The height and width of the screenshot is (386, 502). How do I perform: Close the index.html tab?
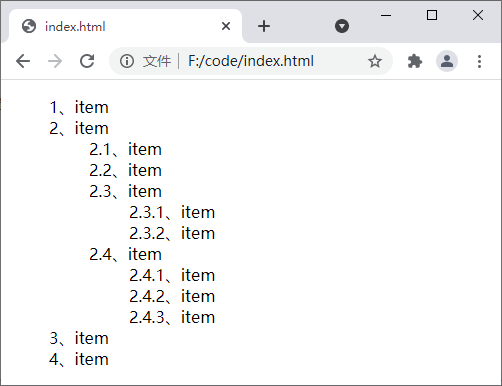coord(226,26)
